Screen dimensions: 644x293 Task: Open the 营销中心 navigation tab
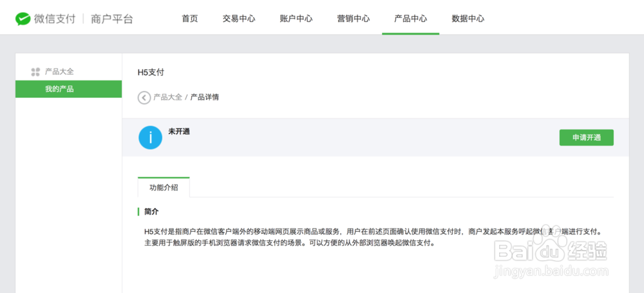tap(354, 19)
